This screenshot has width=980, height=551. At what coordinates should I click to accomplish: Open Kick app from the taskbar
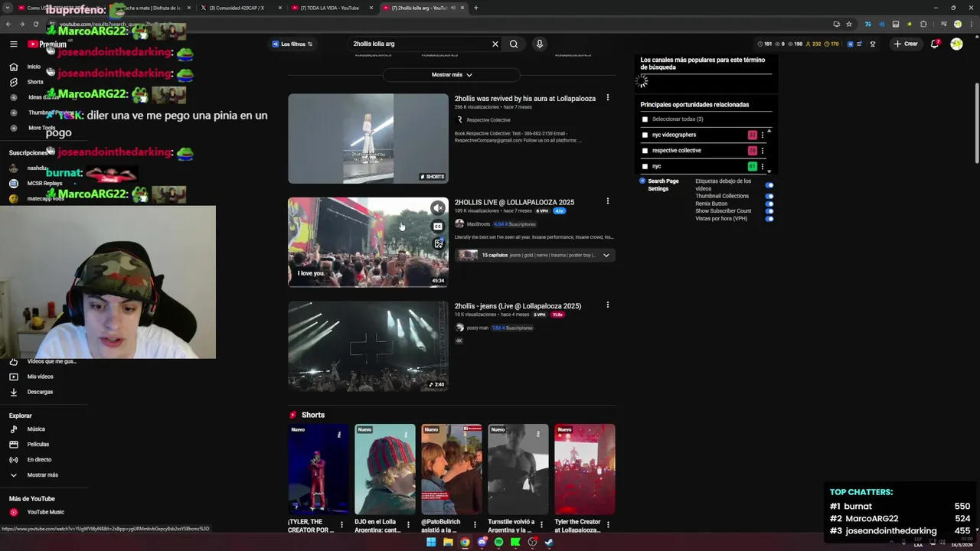point(515,542)
